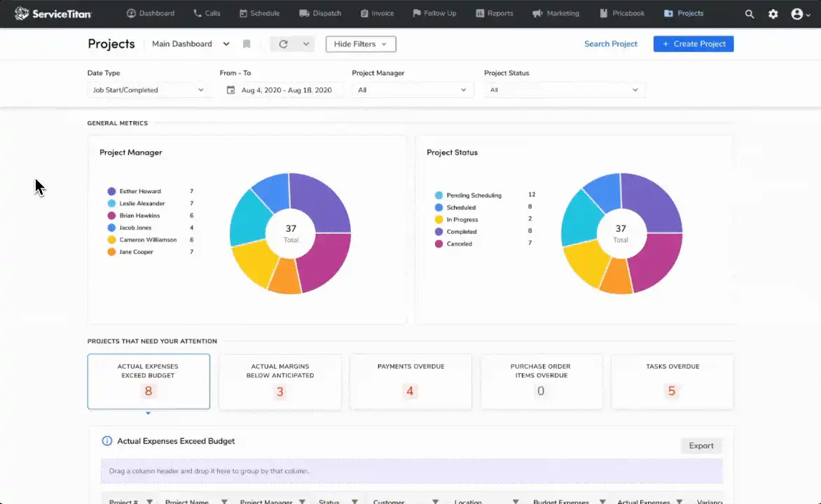Select the Payments Overdue card
The width and height of the screenshot is (821, 504).
[411, 381]
